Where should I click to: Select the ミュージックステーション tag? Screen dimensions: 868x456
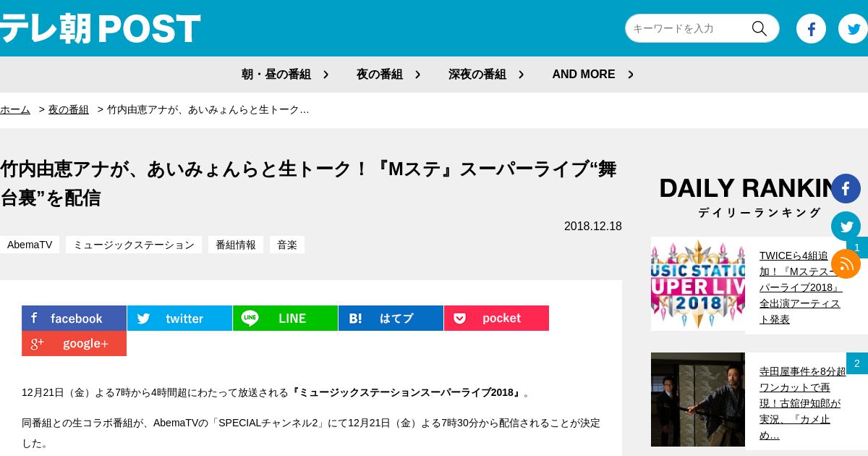(x=134, y=245)
